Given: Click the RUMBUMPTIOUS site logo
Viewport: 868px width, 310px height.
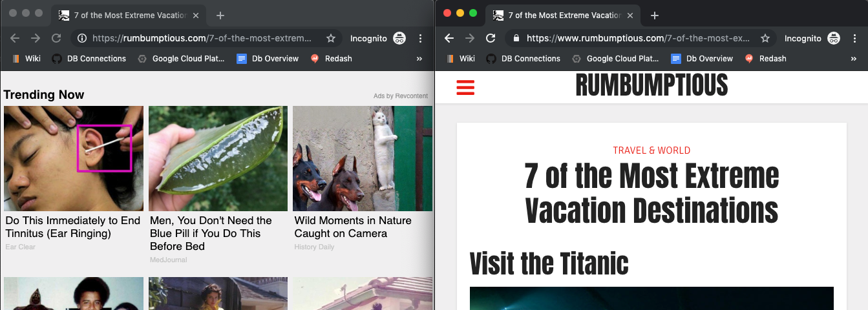Looking at the screenshot, I should pyautogui.click(x=651, y=85).
